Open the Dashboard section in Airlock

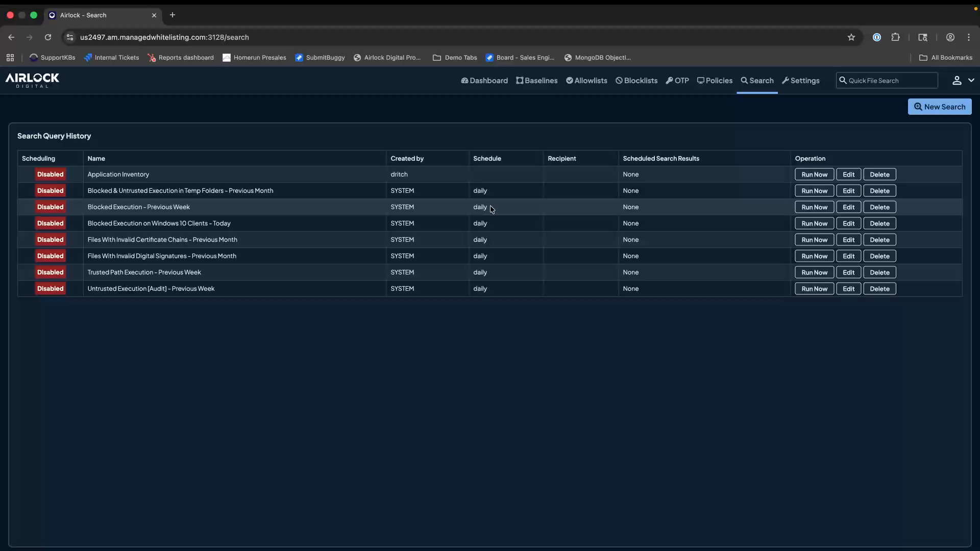[x=484, y=81]
